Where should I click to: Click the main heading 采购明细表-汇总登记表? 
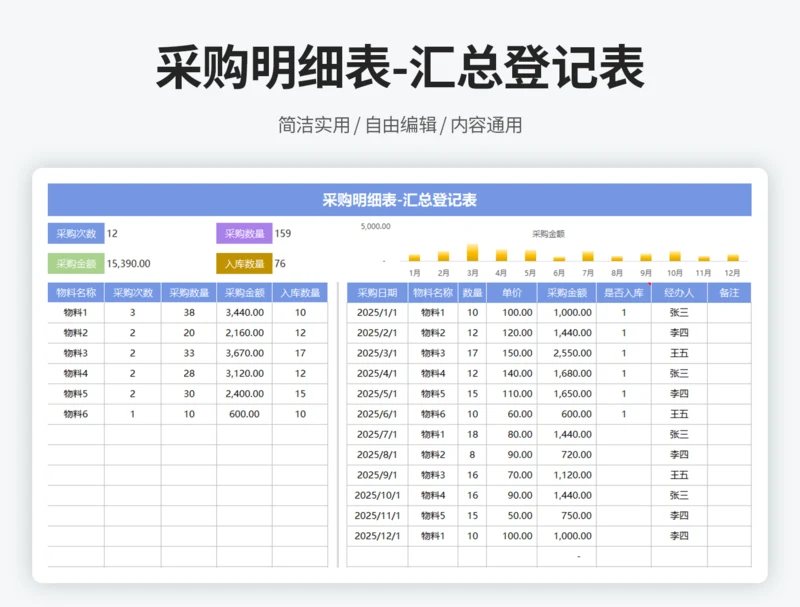(400, 67)
